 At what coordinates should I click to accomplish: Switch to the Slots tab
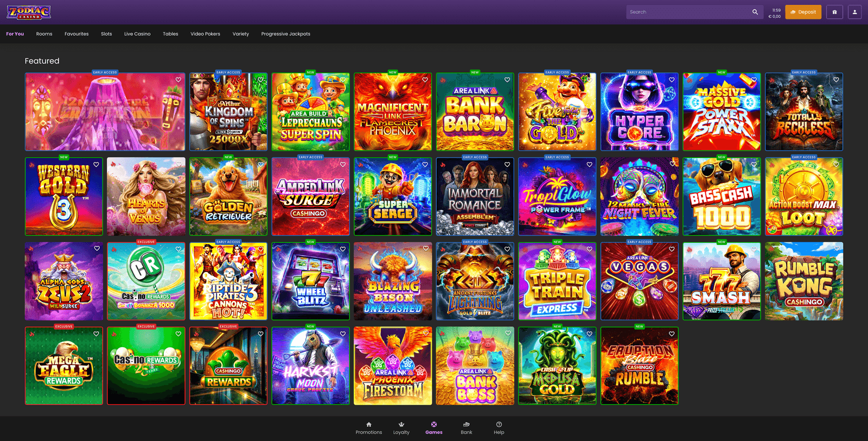tap(106, 34)
